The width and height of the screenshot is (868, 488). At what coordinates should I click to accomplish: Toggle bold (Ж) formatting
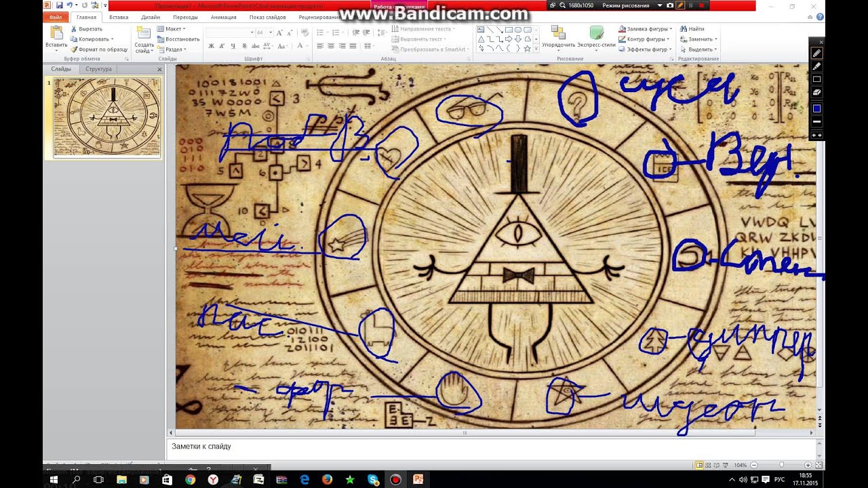212,46
